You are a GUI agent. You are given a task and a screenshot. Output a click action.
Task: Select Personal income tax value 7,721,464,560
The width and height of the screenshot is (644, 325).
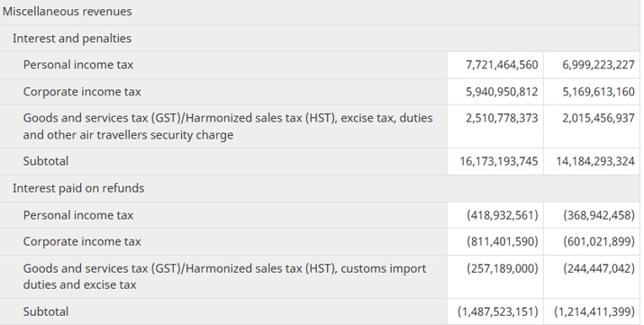[x=495, y=65]
